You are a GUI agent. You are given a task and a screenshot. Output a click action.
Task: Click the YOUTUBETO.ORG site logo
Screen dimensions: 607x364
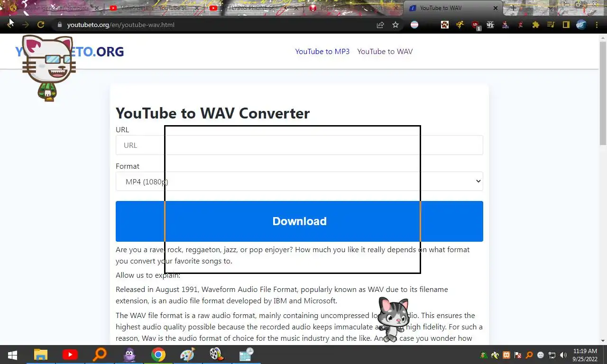coord(69,52)
